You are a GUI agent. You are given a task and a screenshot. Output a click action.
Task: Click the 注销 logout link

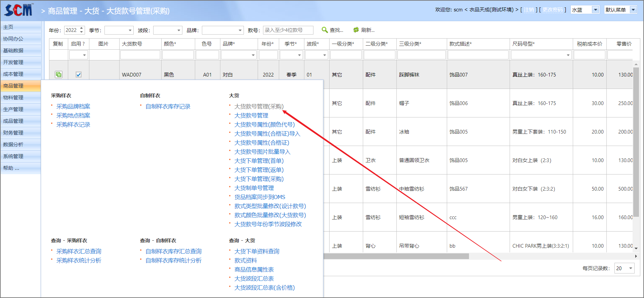(x=529, y=10)
